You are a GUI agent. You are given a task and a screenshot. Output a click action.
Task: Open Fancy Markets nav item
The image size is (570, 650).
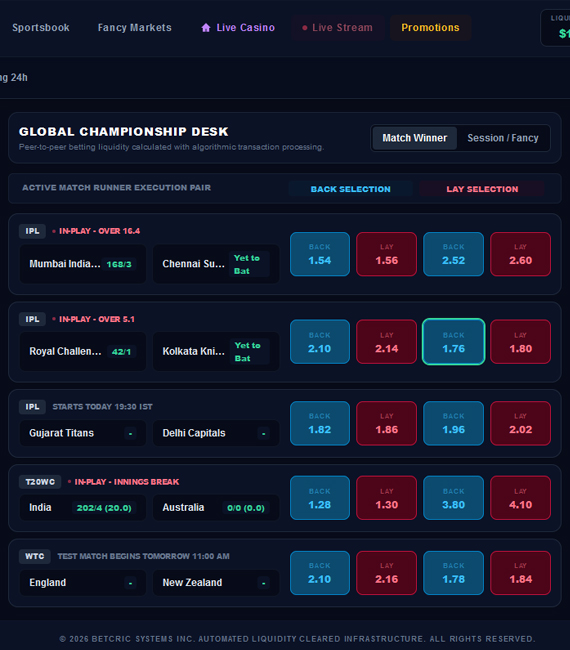[134, 28]
